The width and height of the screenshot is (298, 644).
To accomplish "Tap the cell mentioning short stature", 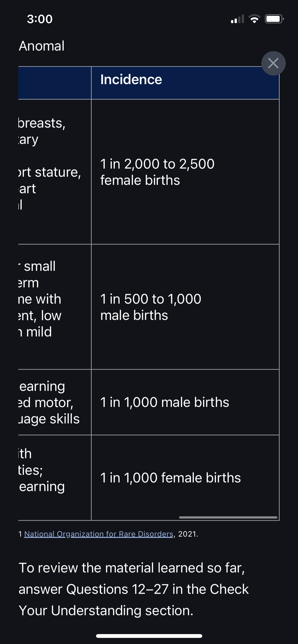I will 55,172.
